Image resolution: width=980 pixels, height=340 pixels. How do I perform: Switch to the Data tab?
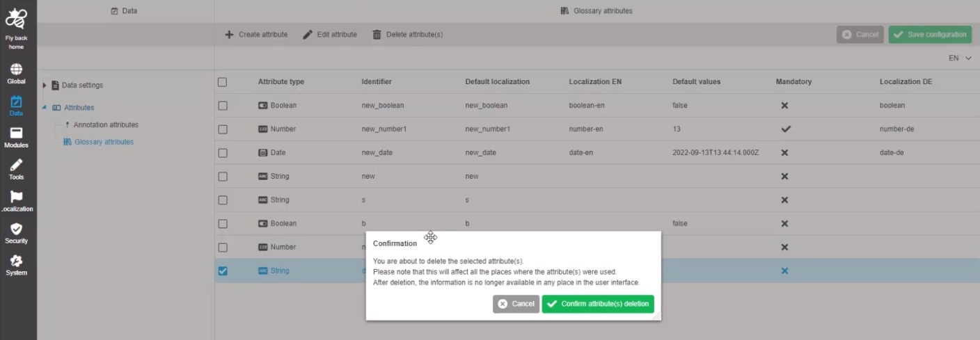pos(125,11)
